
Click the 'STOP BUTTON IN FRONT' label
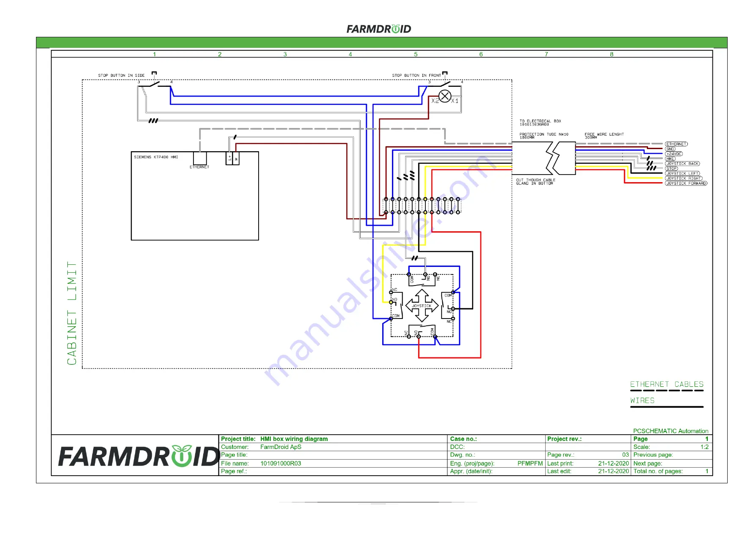416,75
